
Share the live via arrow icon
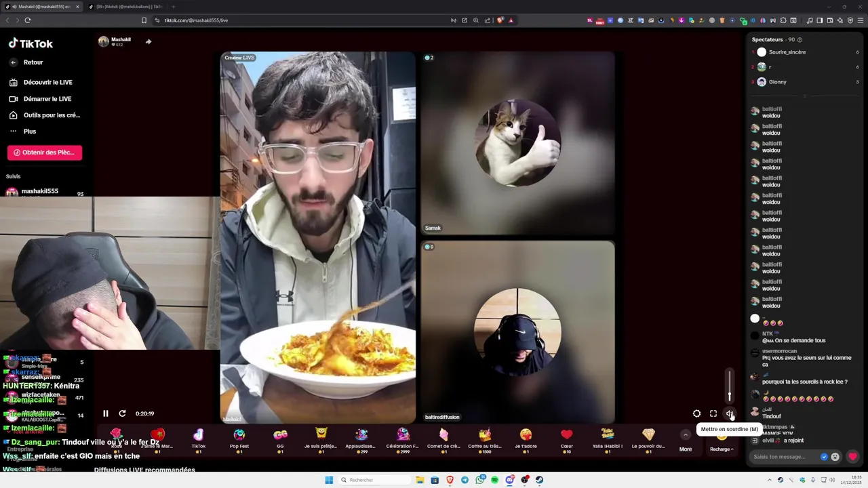[x=149, y=41]
